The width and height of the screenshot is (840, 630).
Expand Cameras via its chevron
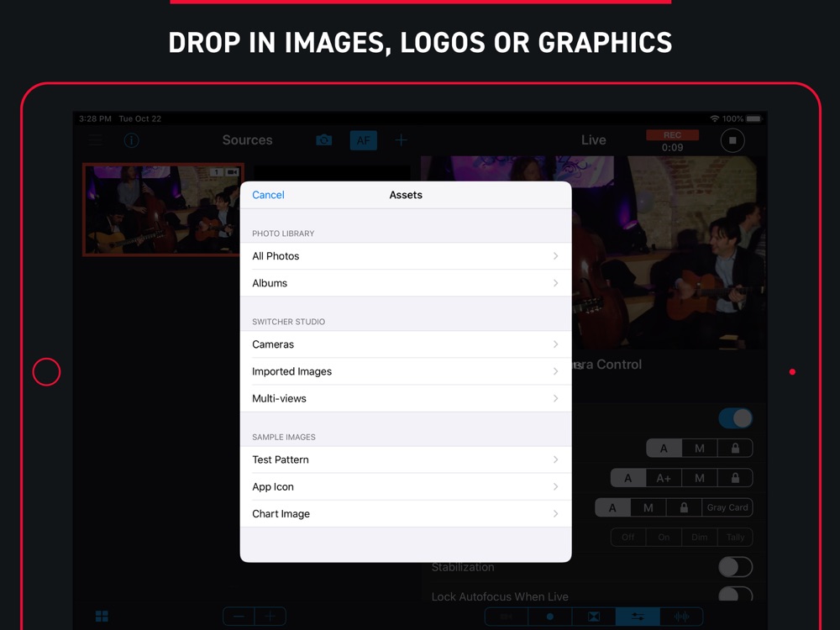tap(555, 344)
